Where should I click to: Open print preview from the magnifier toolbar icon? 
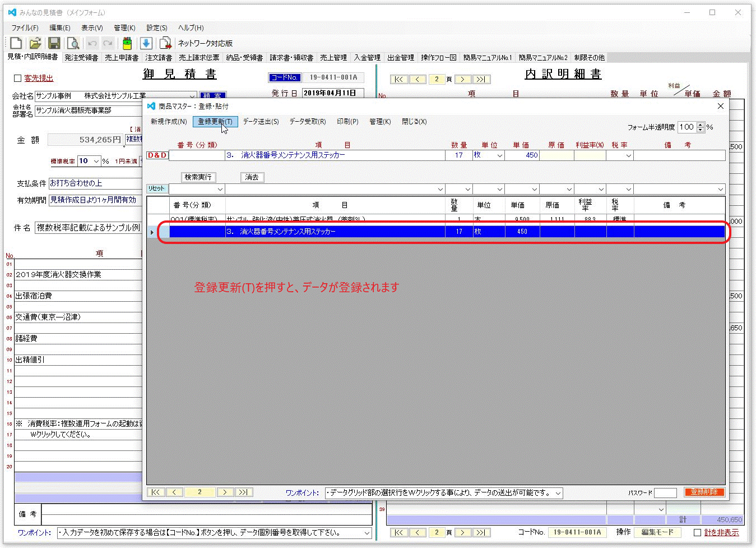point(73,43)
